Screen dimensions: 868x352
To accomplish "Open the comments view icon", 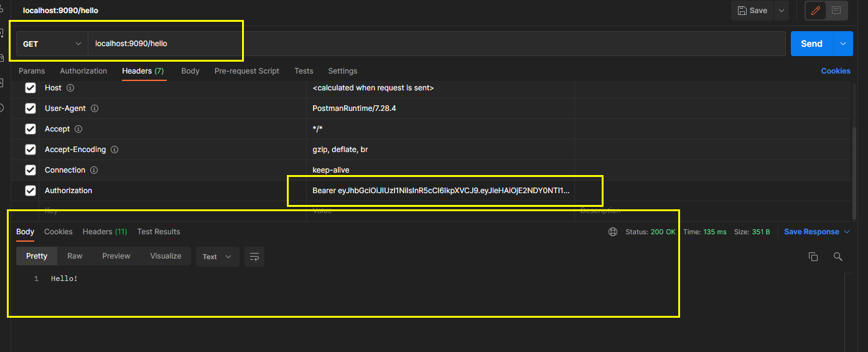I will click(x=836, y=11).
